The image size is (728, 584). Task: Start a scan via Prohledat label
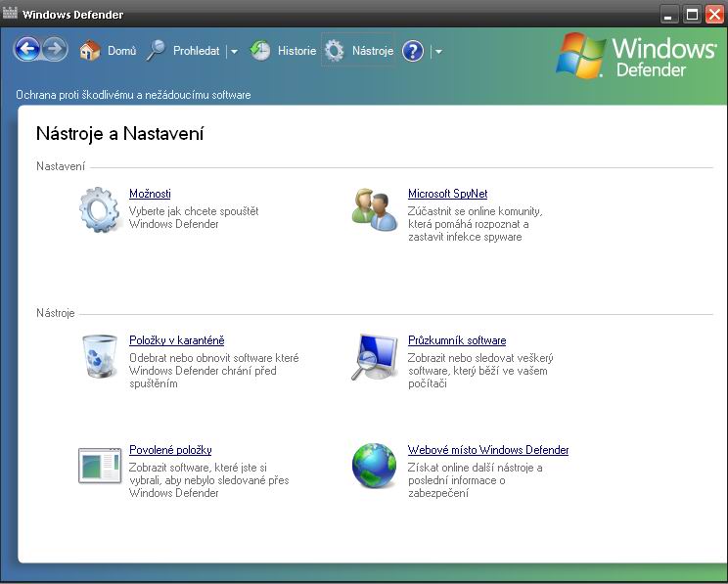[196, 51]
